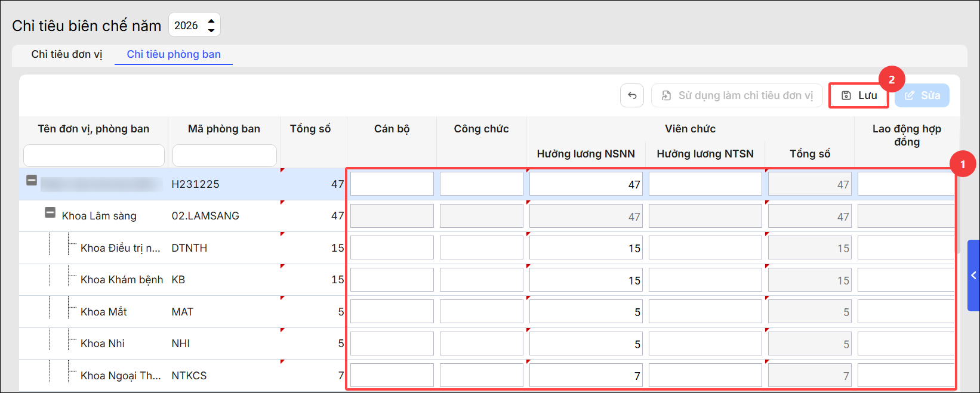Select Khoa Điều trị n... row
The image size is (980, 393).
pos(120,248)
